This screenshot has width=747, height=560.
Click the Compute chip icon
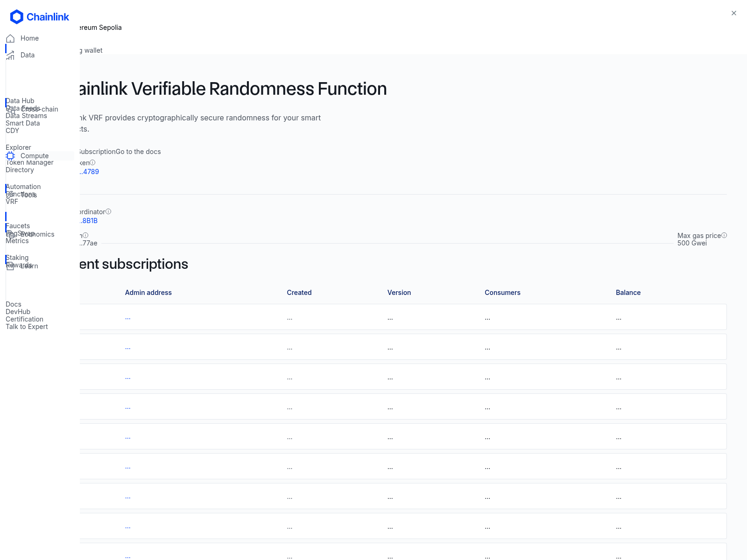pos(10,156)
